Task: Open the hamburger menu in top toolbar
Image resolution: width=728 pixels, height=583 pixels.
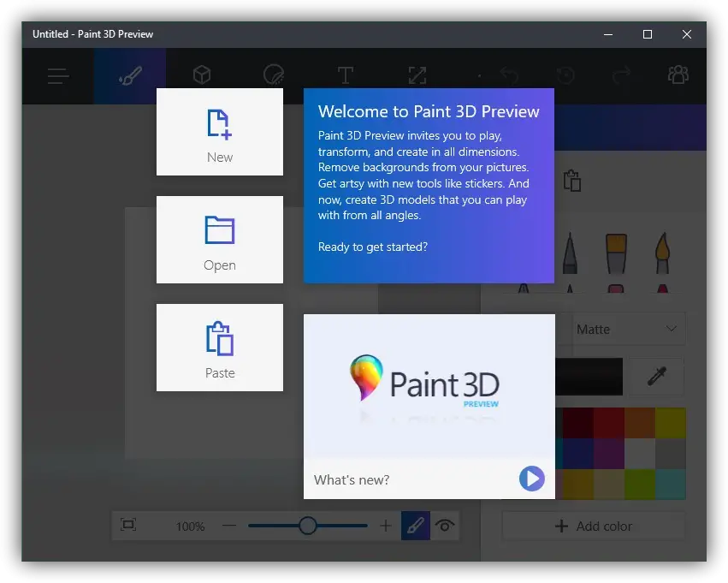Action: 58,76
